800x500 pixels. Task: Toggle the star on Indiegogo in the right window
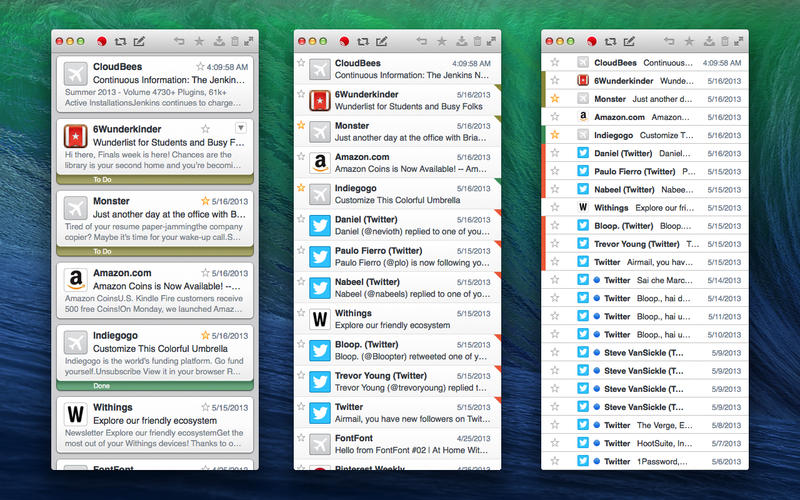pyautogui.click(x=555, y=134)
